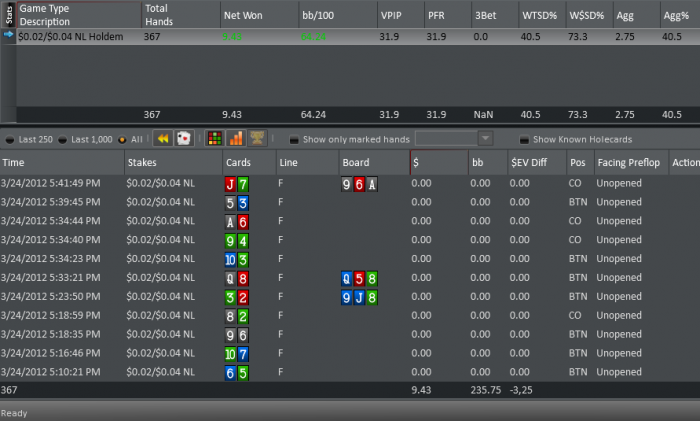The width and height of the screenshot is (700, 421).
Task: Click the Q 5 8 board cards
Action: coord(359,278)
